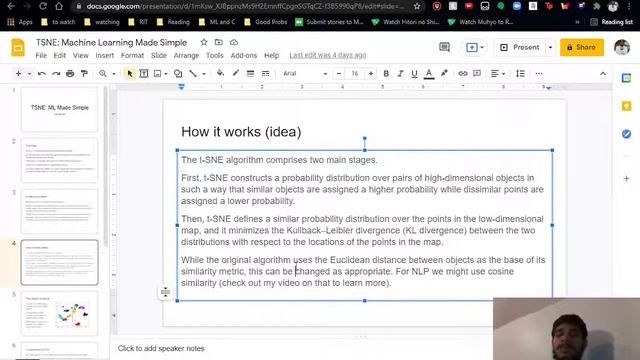Increase the font size
640x360 pixels.
tap(371, 73)
